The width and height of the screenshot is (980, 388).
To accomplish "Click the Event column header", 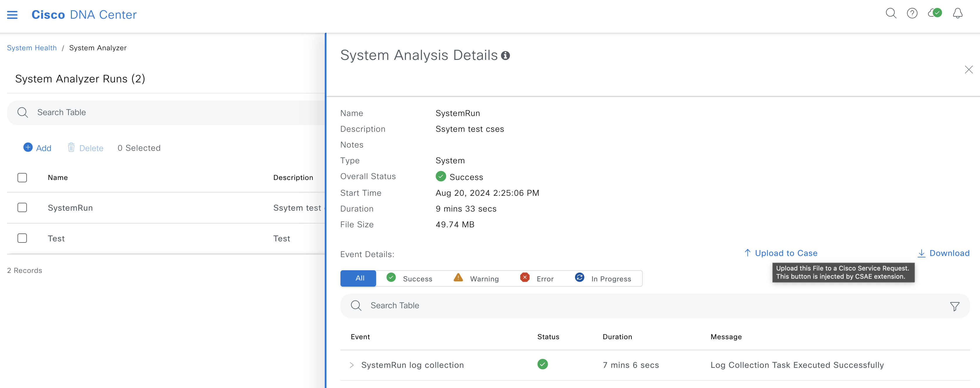I will coord(360,337).
